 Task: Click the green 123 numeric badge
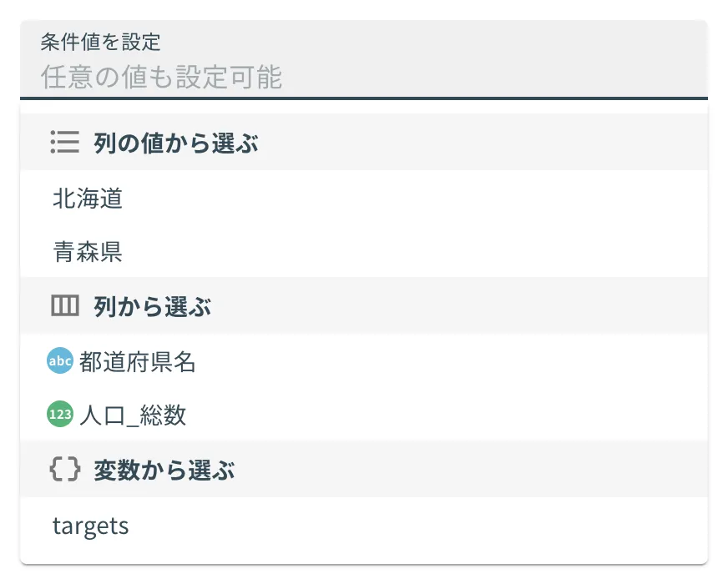(60, 414)
